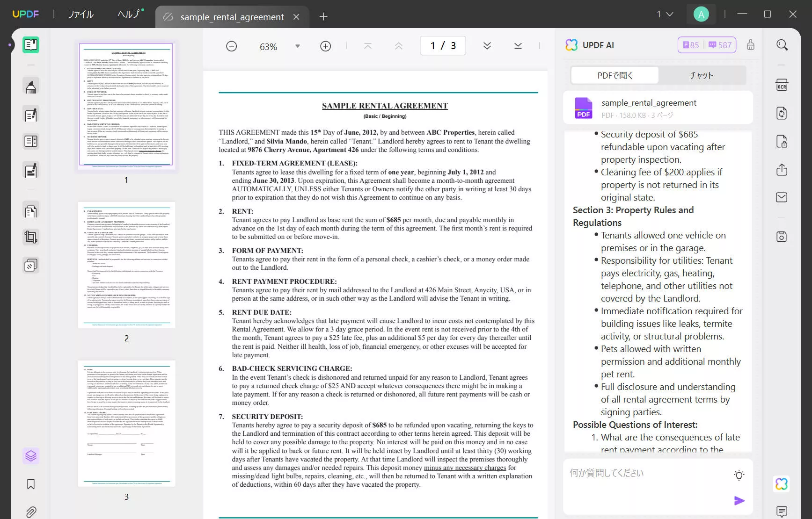
Task: Open the account avatar A
Action: [x=701, y=14]
